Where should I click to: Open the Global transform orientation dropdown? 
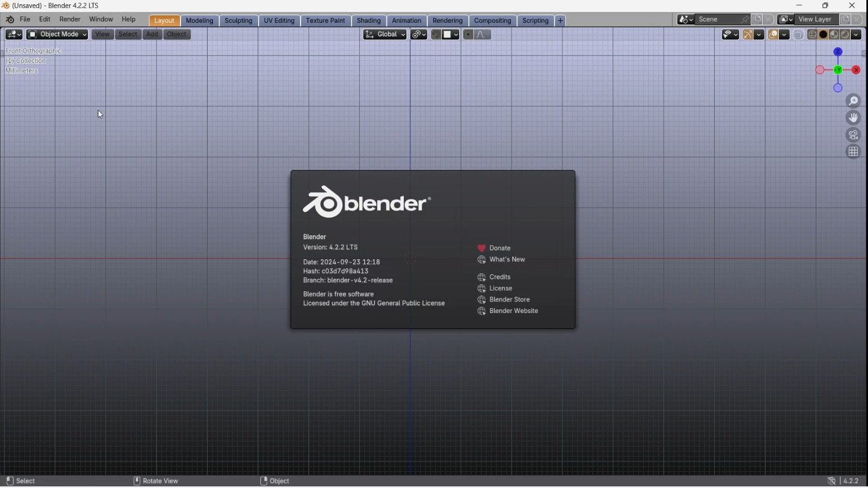pos(385,35)
